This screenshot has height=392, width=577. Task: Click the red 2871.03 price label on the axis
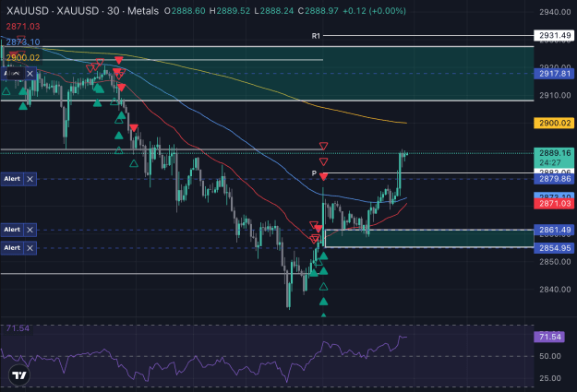555,204
